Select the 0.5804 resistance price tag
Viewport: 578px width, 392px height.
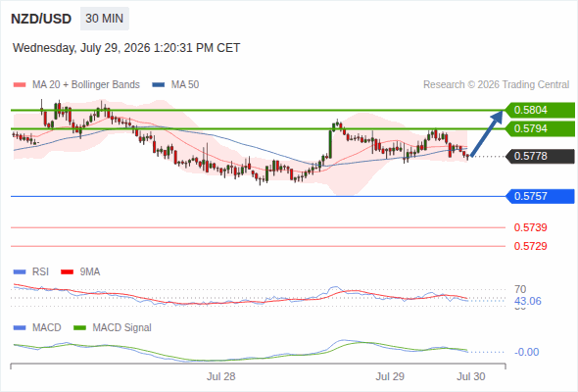pos(539,110)
